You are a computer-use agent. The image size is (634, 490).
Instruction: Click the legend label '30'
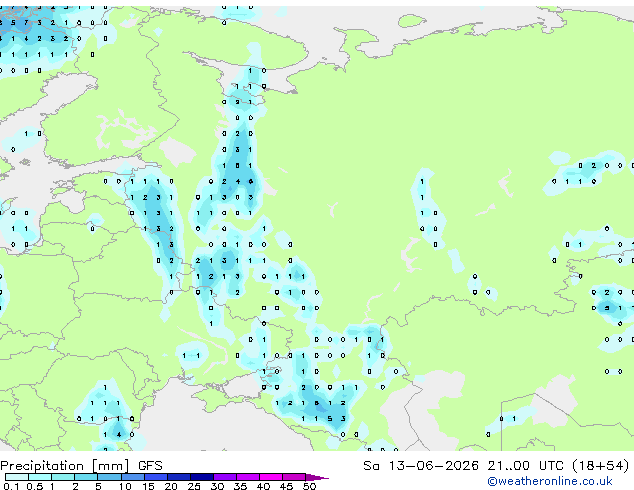(x=217, y=486)
